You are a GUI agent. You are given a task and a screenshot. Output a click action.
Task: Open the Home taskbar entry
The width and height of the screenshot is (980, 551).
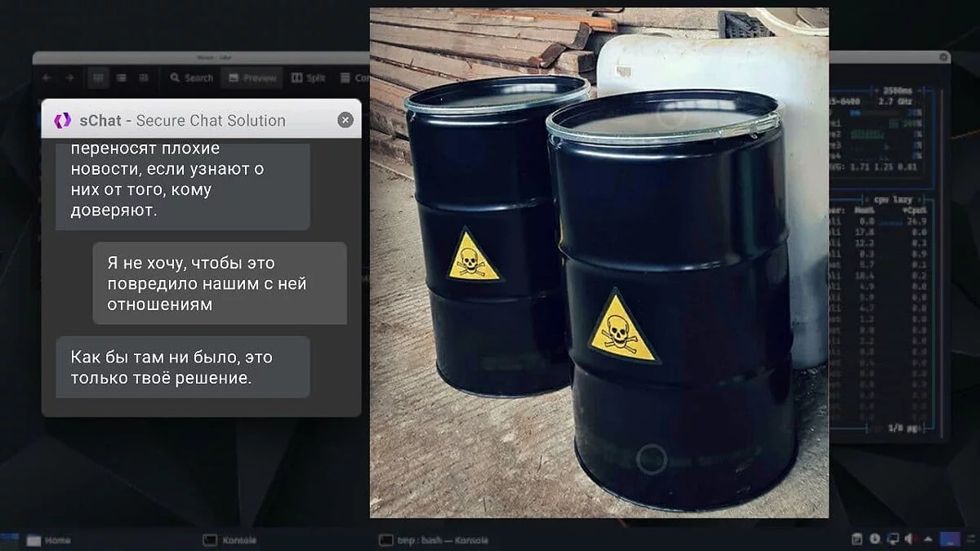(x=48, y=540)
